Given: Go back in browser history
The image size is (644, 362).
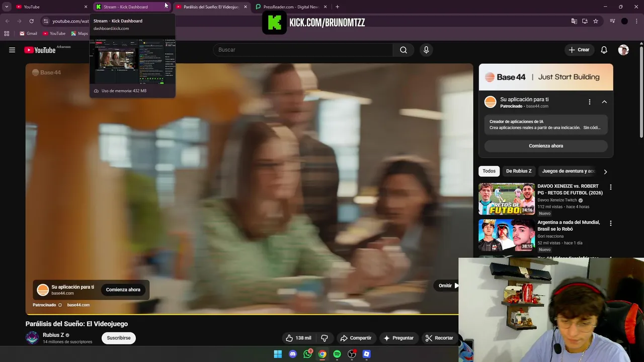Looking at the screenshot, I should click(7, 21).
